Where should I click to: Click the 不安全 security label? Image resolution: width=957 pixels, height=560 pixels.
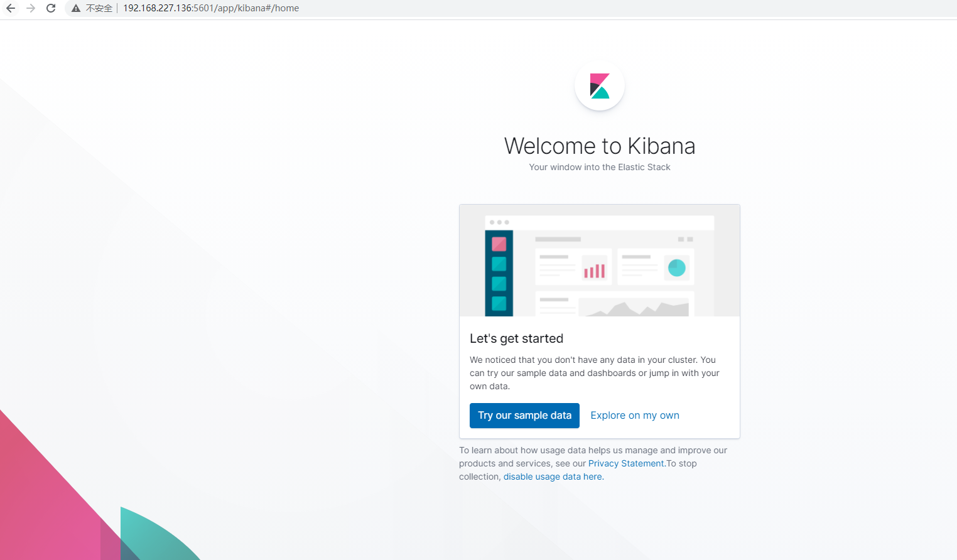pos(99,8)
